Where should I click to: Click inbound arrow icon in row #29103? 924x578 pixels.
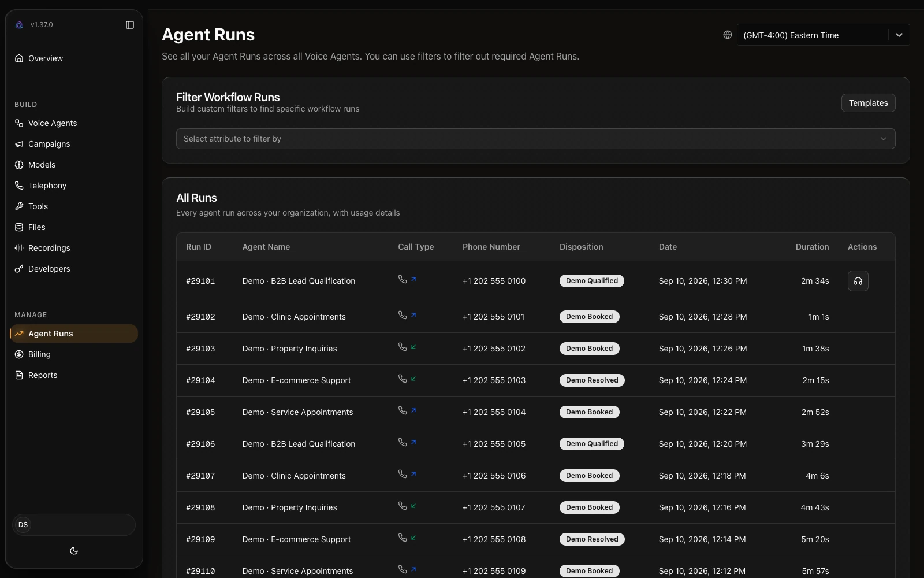413,347
